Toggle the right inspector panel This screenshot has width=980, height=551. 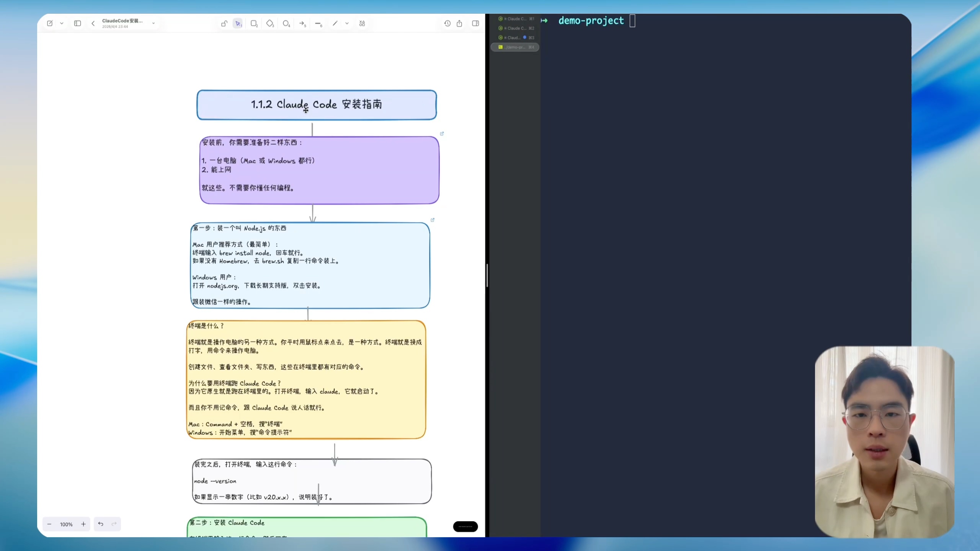[475, 23]
